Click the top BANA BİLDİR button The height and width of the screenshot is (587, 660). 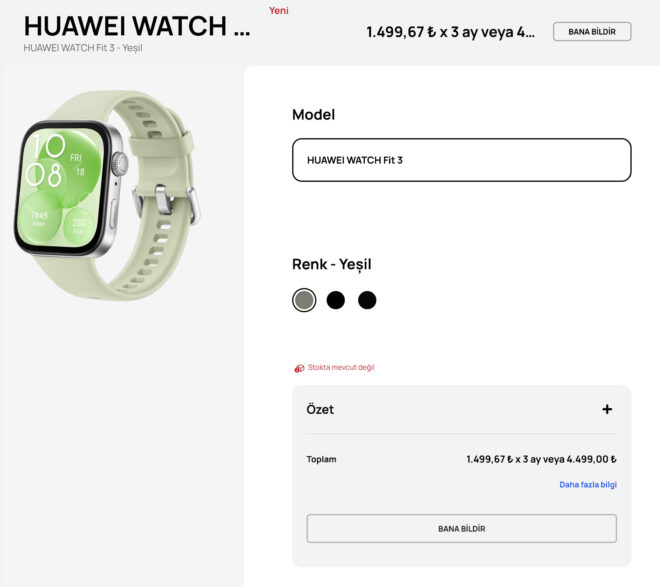pyautogui.click(x=592, y=32)
